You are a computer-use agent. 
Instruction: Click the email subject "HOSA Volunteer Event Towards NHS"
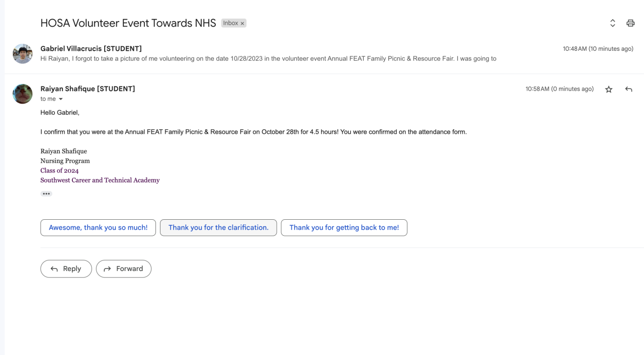pos(128,23)
